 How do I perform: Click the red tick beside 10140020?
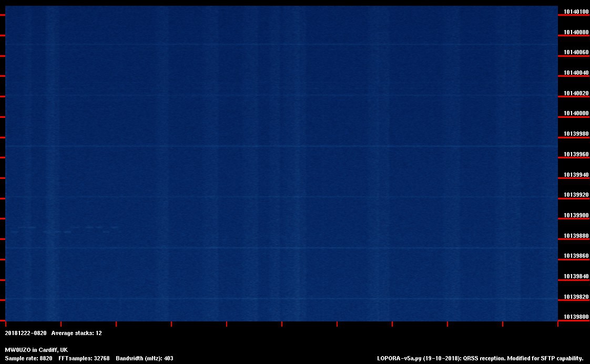click(x=573, y=97)
